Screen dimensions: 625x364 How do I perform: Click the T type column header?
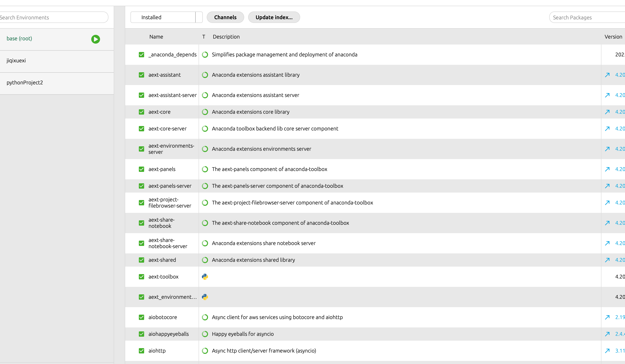click(204, 37)
